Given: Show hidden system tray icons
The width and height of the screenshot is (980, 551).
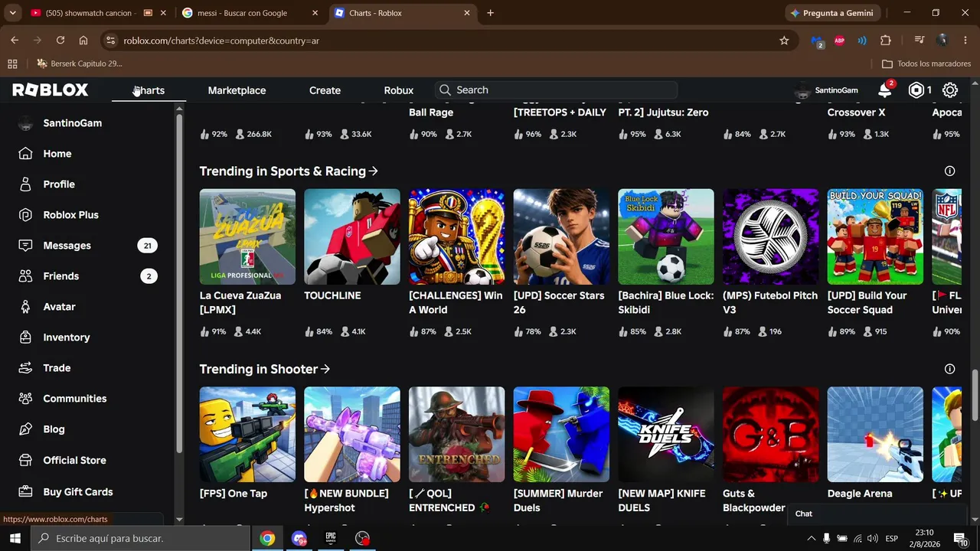Looking at the screenshot, I should 811,538.
